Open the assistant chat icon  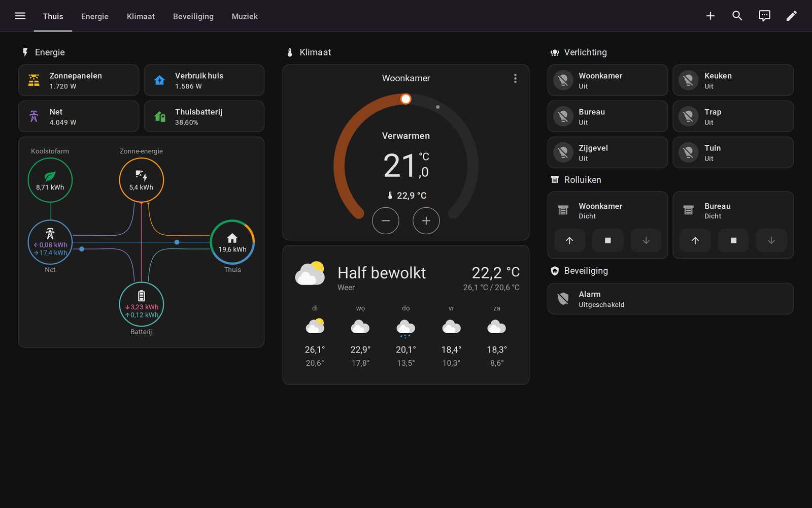764,16
